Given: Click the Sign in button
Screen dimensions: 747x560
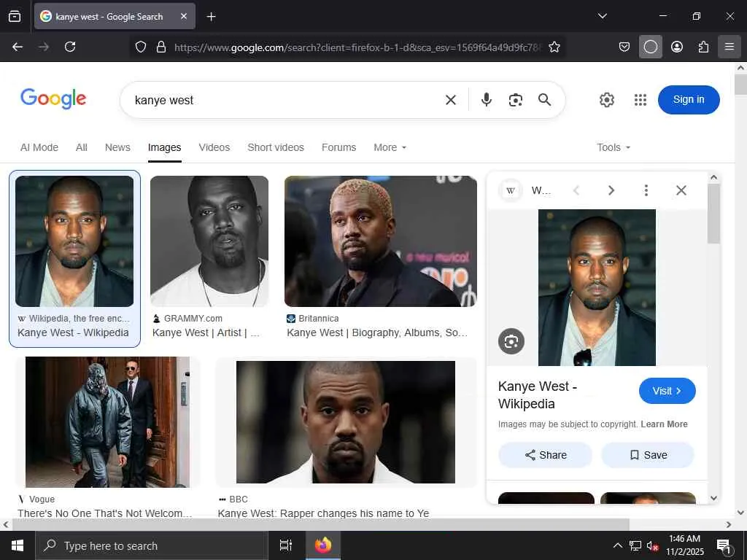Looking at the screenshot, I should point(689,100).
